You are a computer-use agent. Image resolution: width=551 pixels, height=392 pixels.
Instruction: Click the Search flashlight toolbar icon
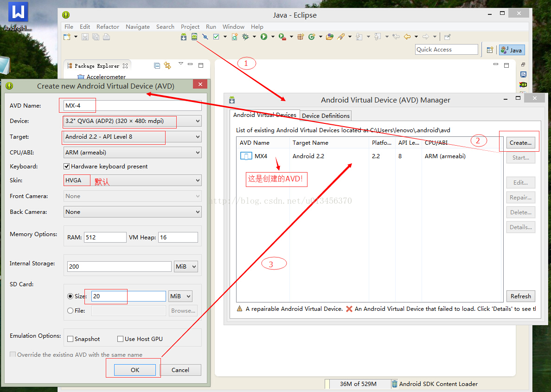[341, 37]
